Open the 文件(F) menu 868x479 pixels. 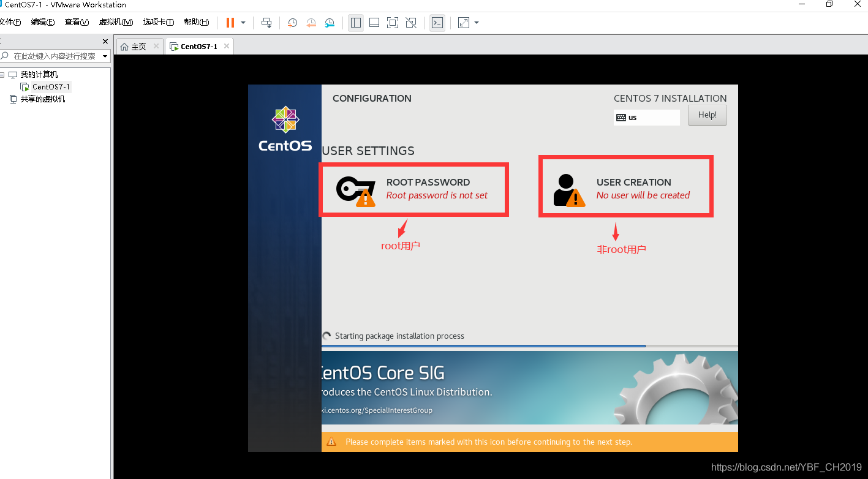[x=9, y=22]
